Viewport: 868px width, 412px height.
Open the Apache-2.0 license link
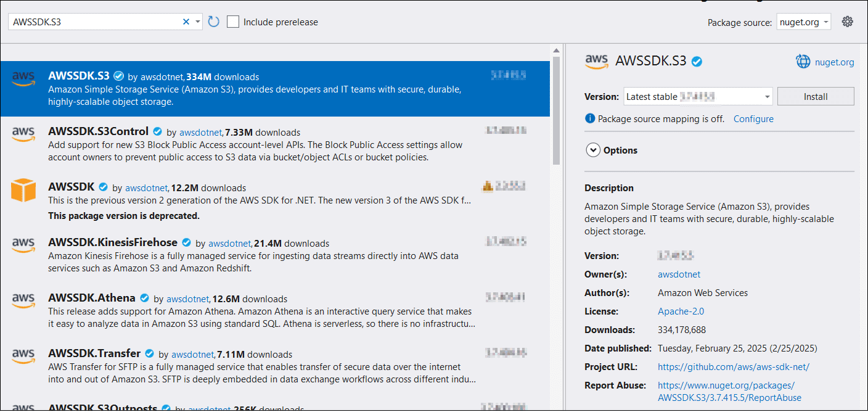(x=681, y=311)
